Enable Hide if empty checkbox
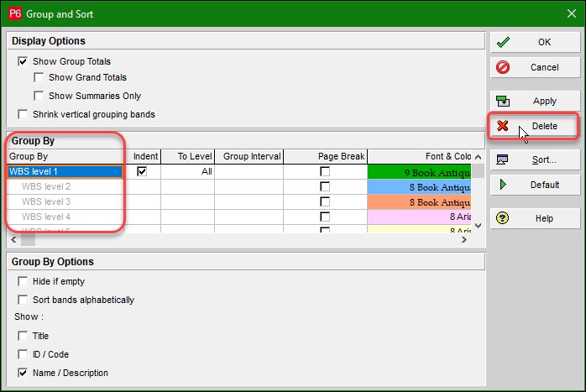Image resolution: width=586 pixels, height=392 pixels. [23, 281]
